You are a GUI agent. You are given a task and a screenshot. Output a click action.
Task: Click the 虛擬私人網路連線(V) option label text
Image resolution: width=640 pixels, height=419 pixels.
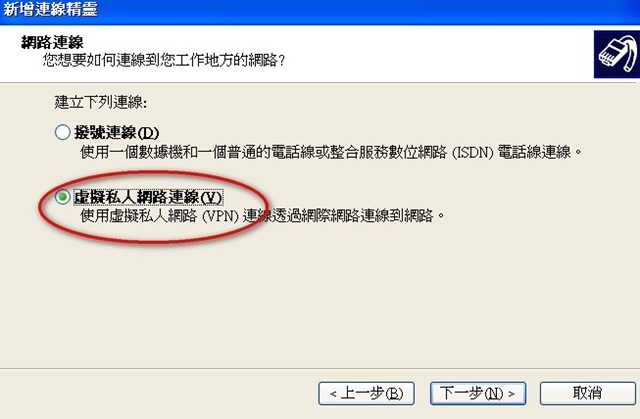coord(148,197)
